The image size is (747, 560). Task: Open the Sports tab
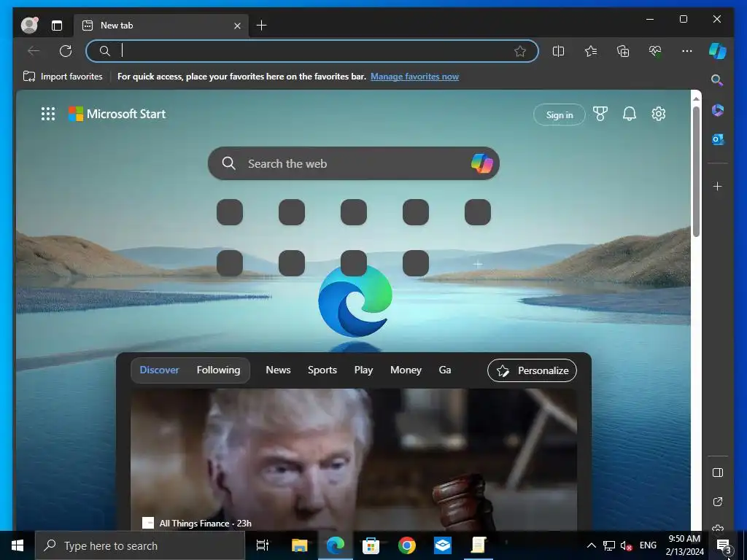(x=322, y=370)
